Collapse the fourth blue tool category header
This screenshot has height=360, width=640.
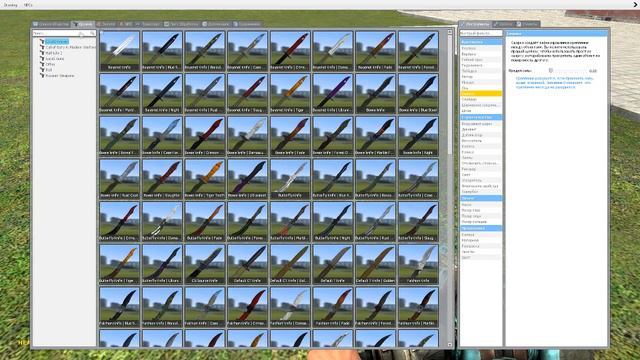tap(481, 228)
